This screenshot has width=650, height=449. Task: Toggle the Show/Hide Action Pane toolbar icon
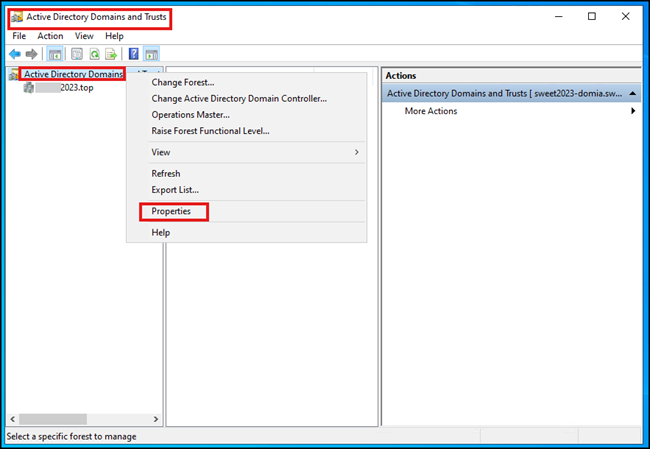(x=151, y=54)
